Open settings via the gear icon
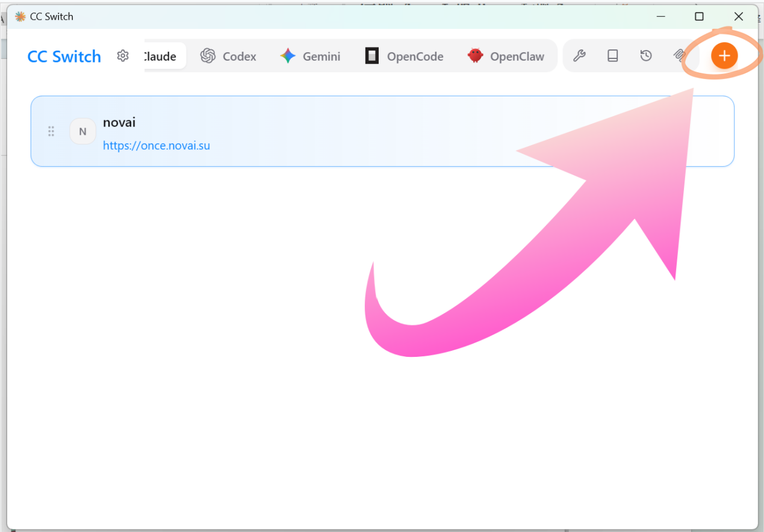This screenshot has width=764, height=532. pyautogui.click(x=123, y=56)
